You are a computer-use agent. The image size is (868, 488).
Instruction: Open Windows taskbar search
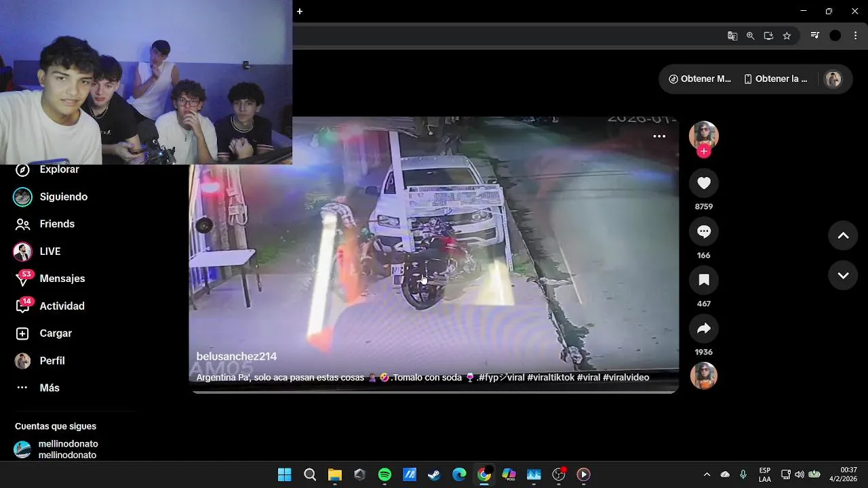[x=310, y=474]
